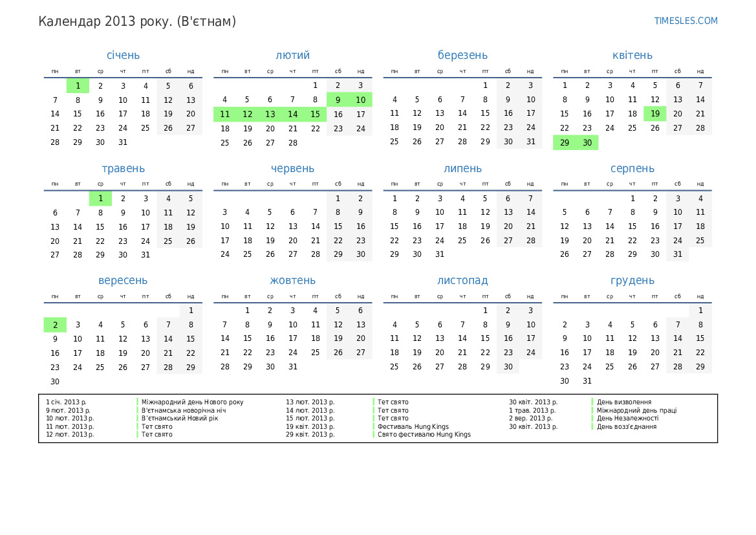Click day 28 in лютий
756x535 pixels.
pyautogui.click(x=293, y=143)
